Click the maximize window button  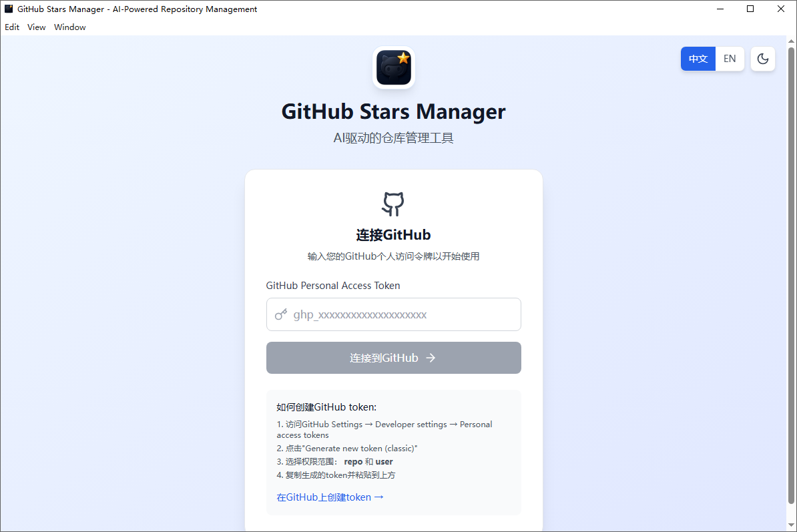(x=750, y=9)
